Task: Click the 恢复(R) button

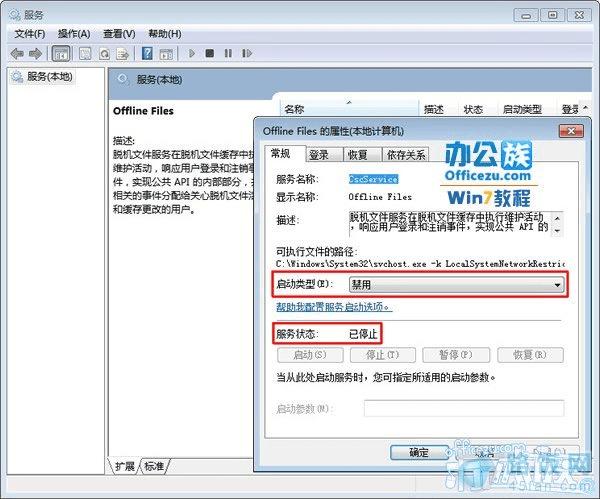Action: (x=530, y=355)
